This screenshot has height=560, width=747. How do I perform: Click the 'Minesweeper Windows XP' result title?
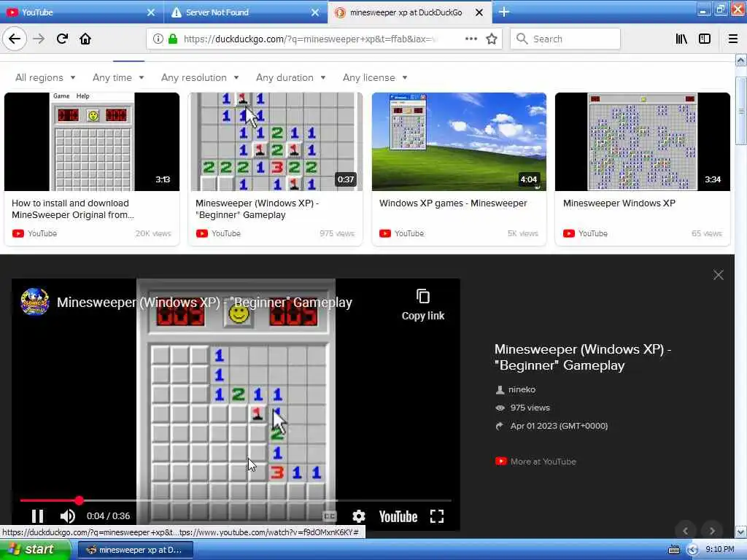(619, 203)
